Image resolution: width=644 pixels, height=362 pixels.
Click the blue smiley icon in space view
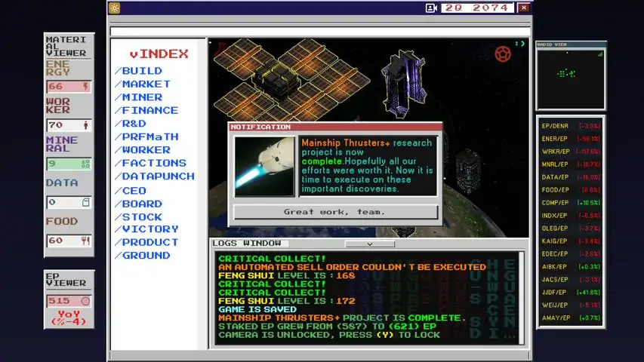pyautogui.click(x=520, y=44)
